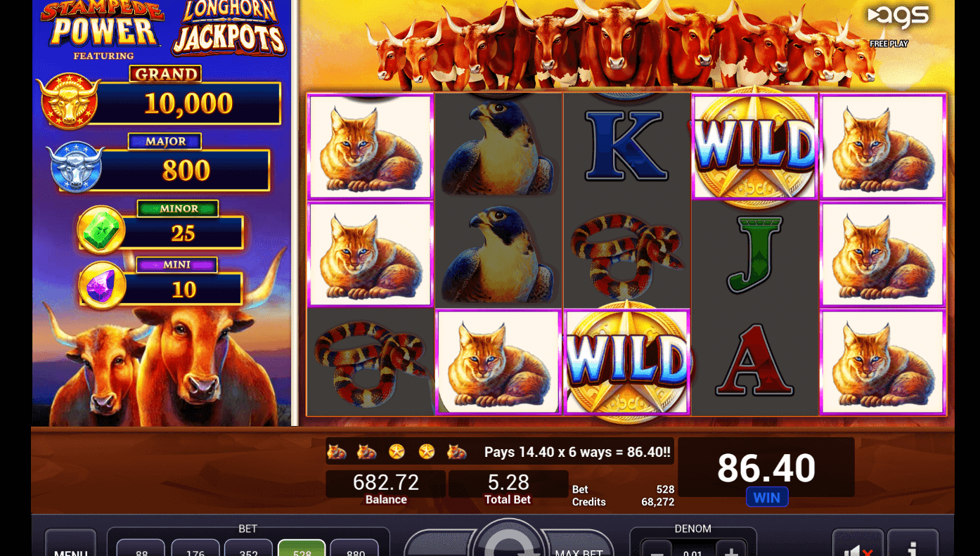Increase denomination with plus button
Image resolution: width=980 pixels, height=556 pixels.
coord(731,549)
